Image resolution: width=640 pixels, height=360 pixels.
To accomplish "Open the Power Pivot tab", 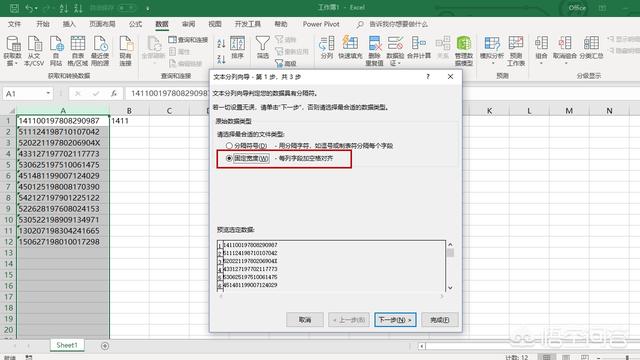I will (321, 24).
